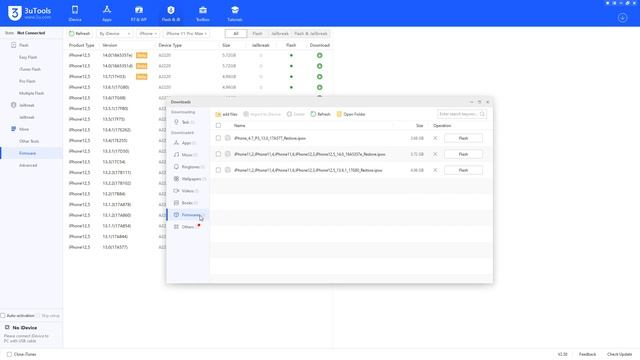This screenshot has width=640, height=360.
Task: Click Refresh in the Downloads window toolbar
Action: coord(320,114)
